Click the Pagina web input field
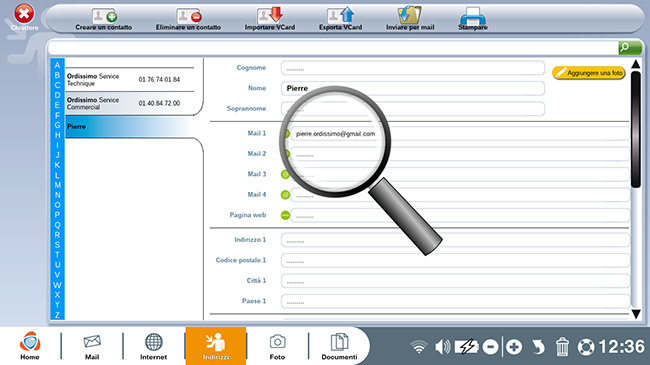Image resolution: width=650 pixels, height=365 pixels. [460, 215]
